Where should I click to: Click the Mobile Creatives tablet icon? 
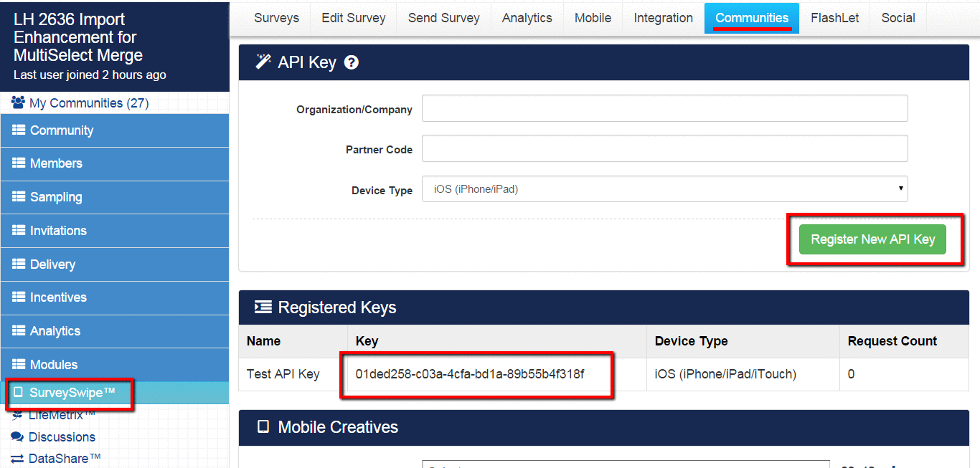263,427
